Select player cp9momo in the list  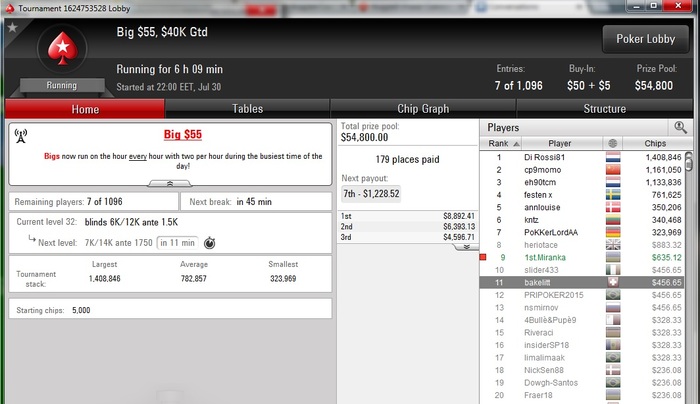click(582, 170)
